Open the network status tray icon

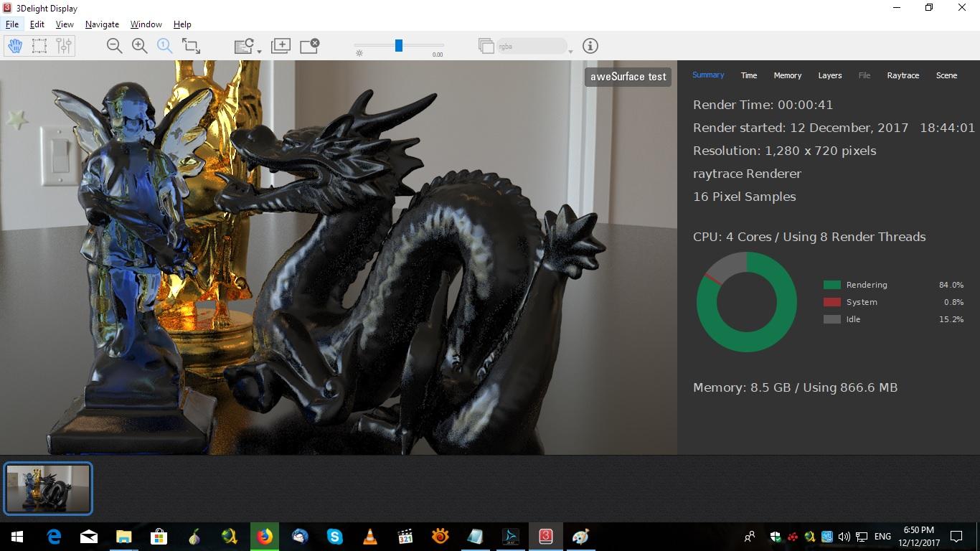tap(862, 536)
